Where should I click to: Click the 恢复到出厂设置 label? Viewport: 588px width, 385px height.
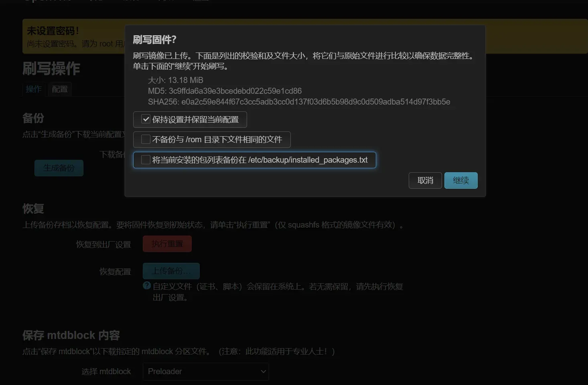(103, 244)
